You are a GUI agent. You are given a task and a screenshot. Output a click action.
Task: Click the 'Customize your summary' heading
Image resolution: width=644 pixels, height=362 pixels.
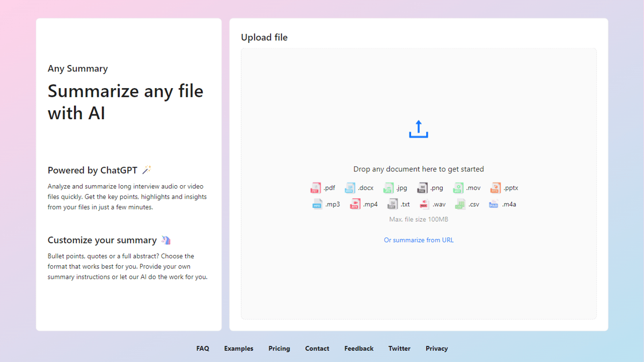(102, 240)
